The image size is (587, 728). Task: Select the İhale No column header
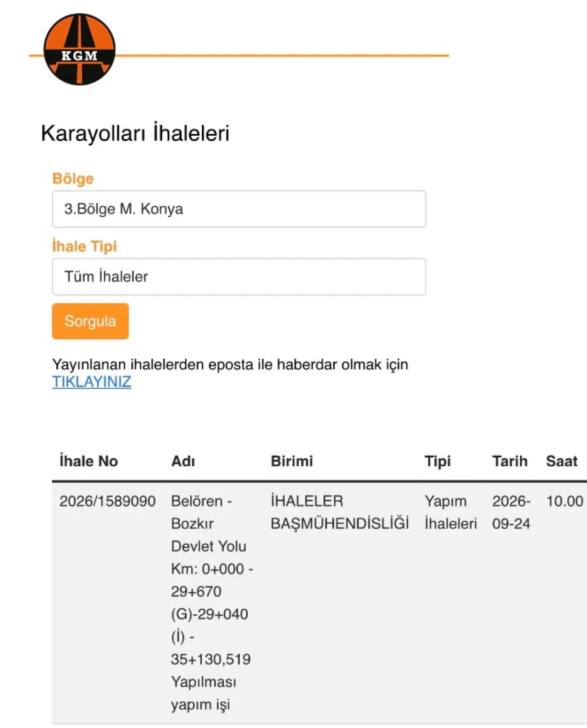pyautogui.click(x=89, y=461)
